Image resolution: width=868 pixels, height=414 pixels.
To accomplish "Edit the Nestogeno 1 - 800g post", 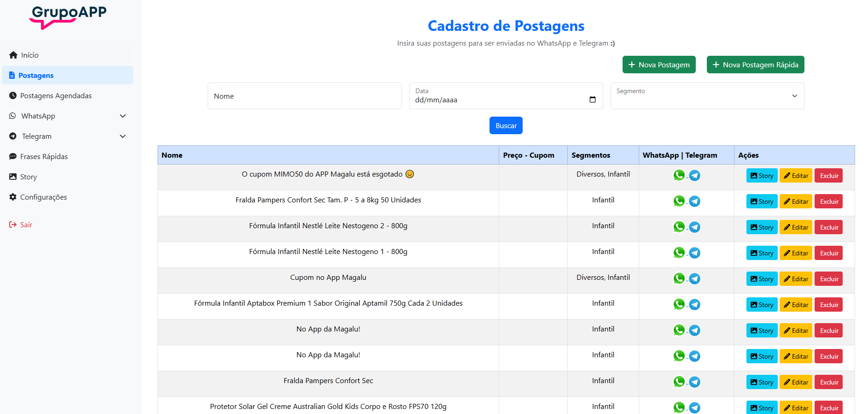I will click(796, 253).
